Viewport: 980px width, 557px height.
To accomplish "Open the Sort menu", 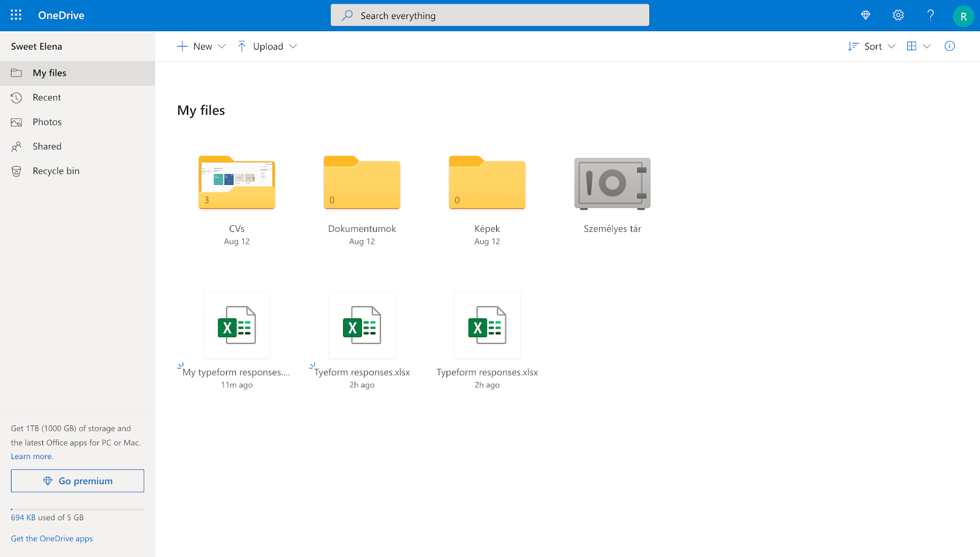I will click(x=872, y=47).
